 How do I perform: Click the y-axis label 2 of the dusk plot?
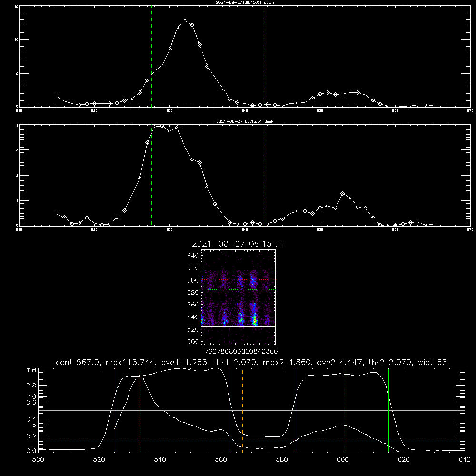point(17,176)
